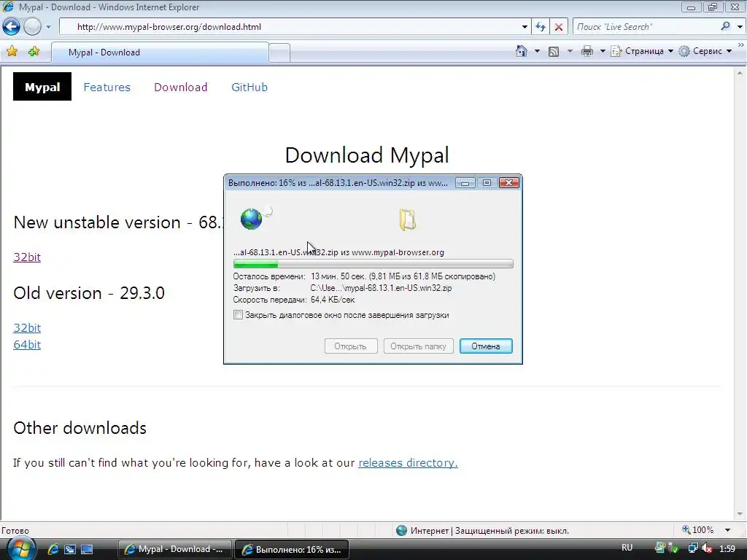Close the download dialog window
Viewport: 747px width, 560px height.
[508, 183]
